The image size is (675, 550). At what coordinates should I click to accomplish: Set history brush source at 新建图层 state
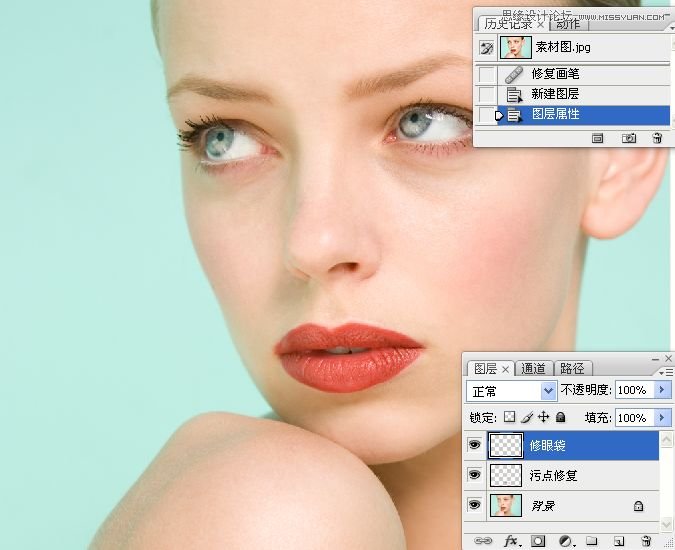486,94
